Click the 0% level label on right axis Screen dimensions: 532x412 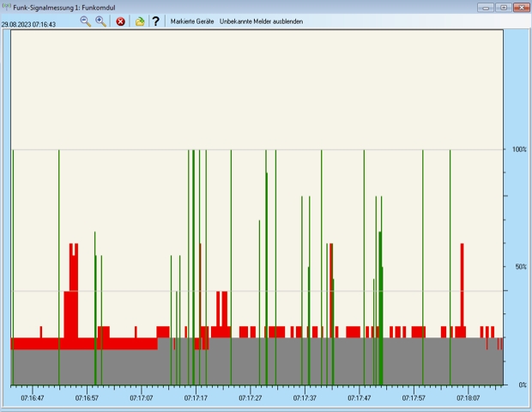[522, 385]
